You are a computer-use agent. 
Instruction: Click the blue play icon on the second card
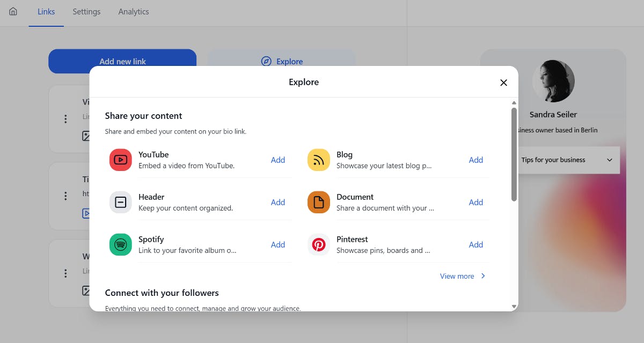click(x=86, y=213)
